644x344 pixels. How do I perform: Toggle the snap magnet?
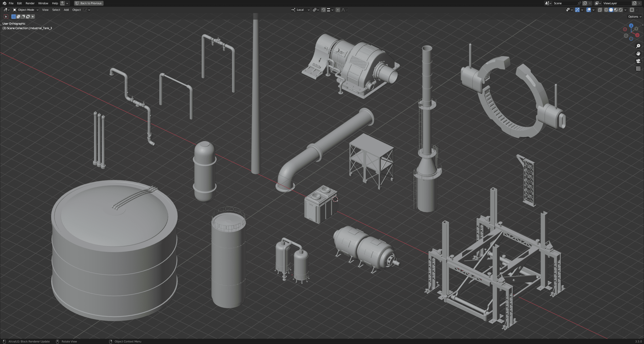coord(324,10)
